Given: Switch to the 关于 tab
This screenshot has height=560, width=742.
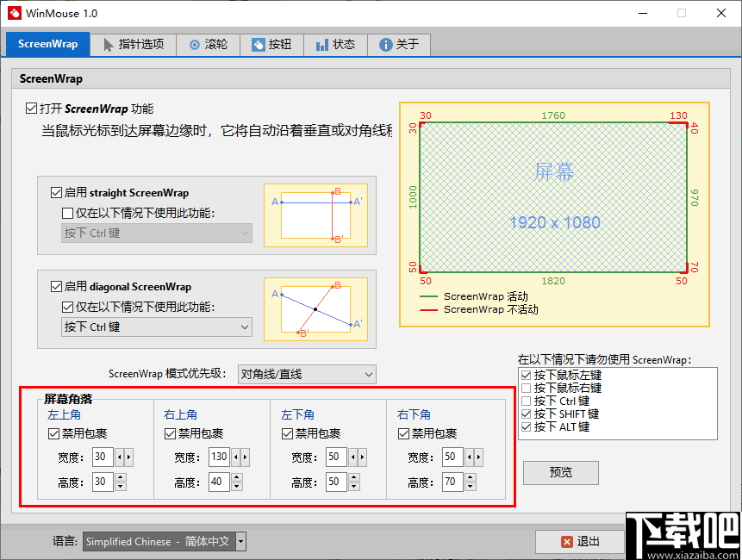Looking at the screenshot, I should coord(398,44).
